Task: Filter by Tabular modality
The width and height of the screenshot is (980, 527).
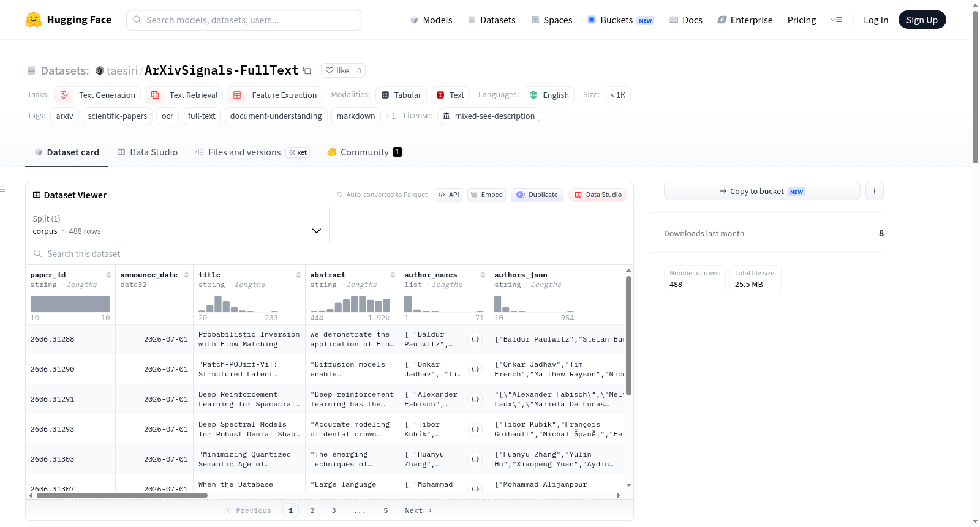Action: [401, 95]
